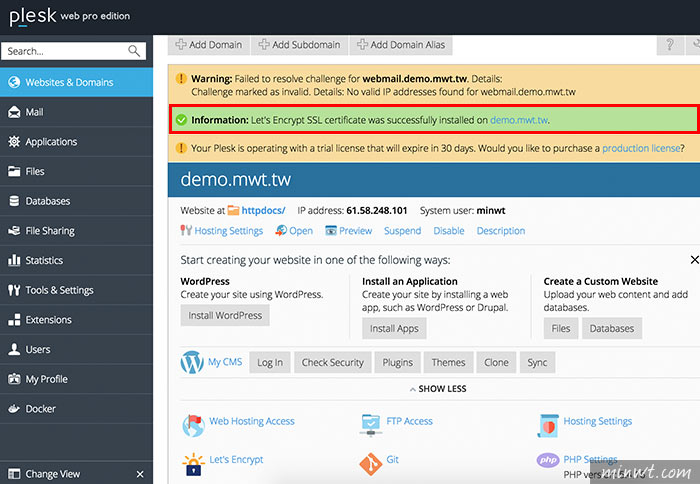Screen dimensions: 700x484
Task: Click the Let's Encrypt padlock icon
Action: [193, 464]
